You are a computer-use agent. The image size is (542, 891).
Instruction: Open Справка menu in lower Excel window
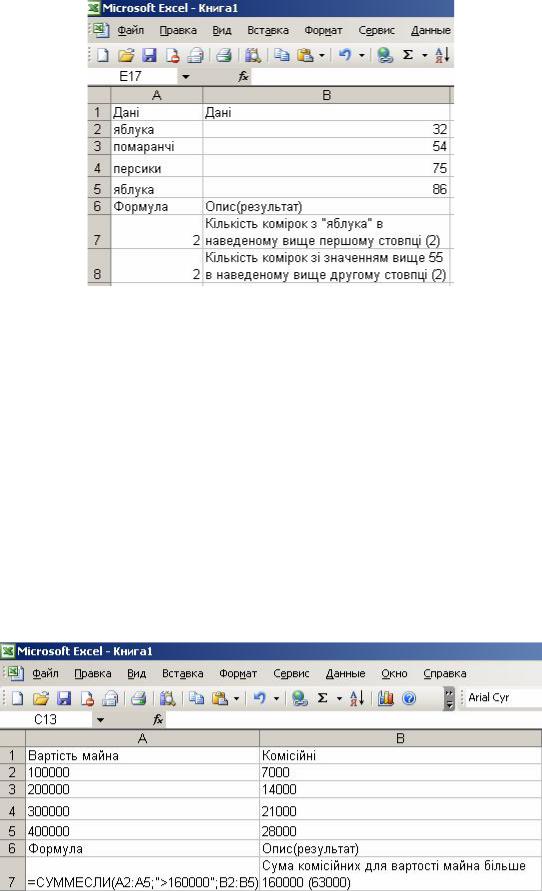[x=445, y=673]
